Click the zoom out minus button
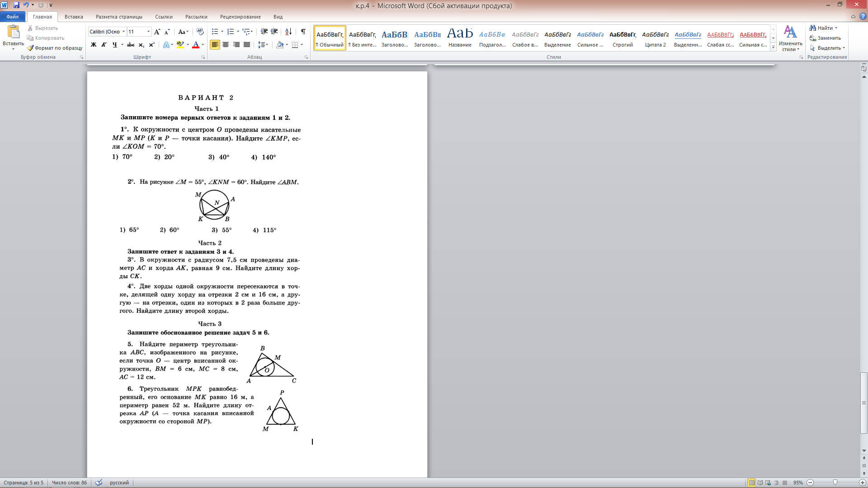Viewport: 868px width, 488px height. click(810, 483)
